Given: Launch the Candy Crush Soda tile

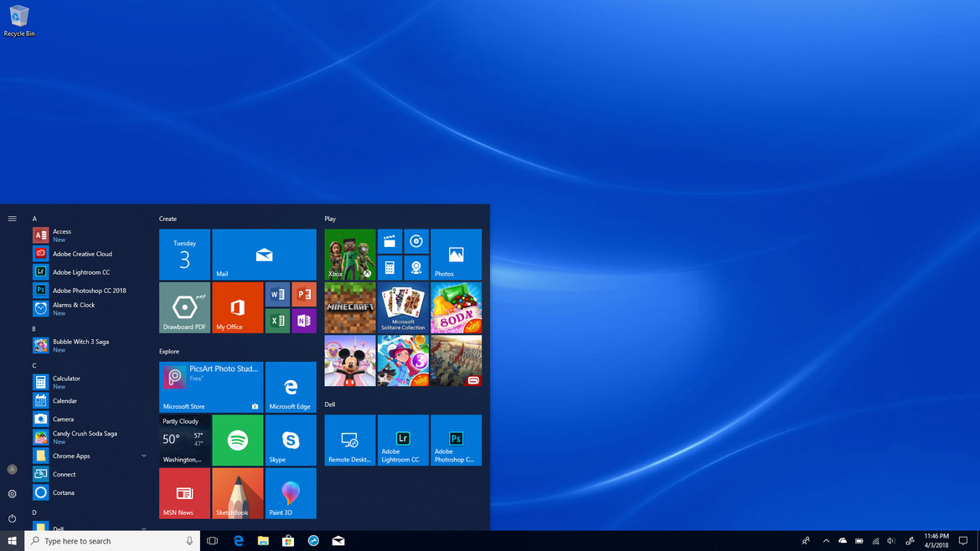Looking at the screenshot, I should pyautogui.click(x=456, y=307).
